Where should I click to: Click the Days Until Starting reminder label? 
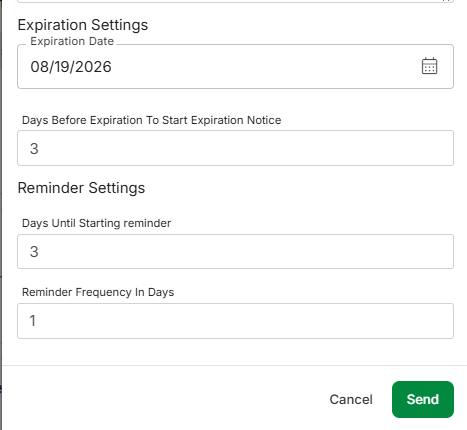(x=96, y=223)
